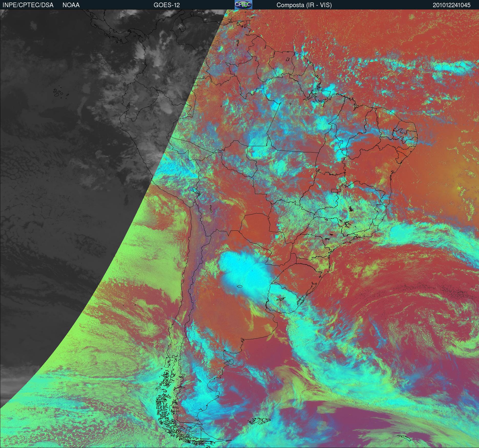Click the NOAA label in header
The height and width of the screenshot is (448, 479).
tap(71, 5)
